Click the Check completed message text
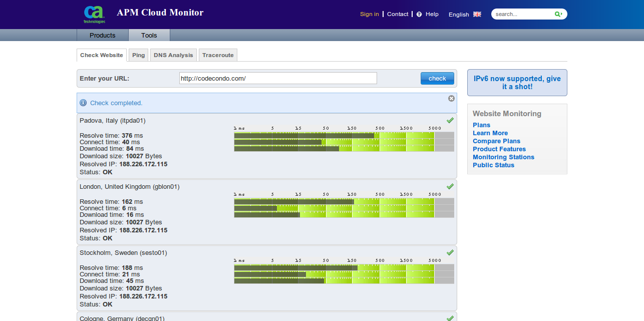 [x=116, y=103]
